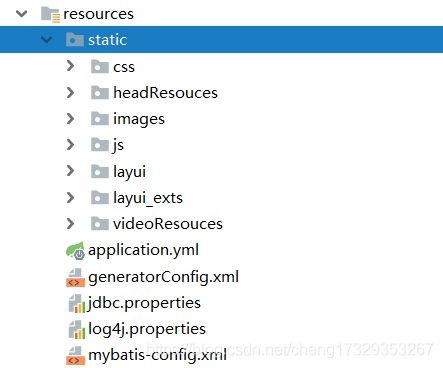Select the videoResouces folder name
The width and height of the screenshot is (443, 368).
tap(168, 223)
